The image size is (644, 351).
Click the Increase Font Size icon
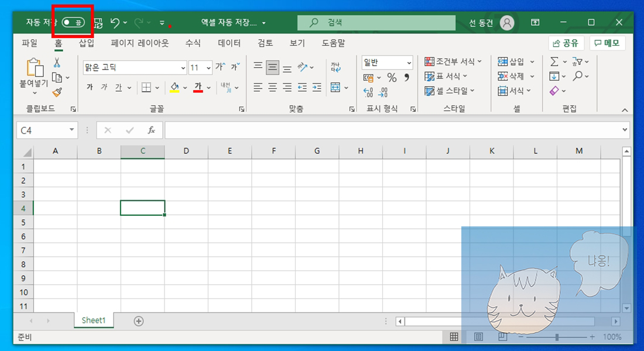(221, 67)
